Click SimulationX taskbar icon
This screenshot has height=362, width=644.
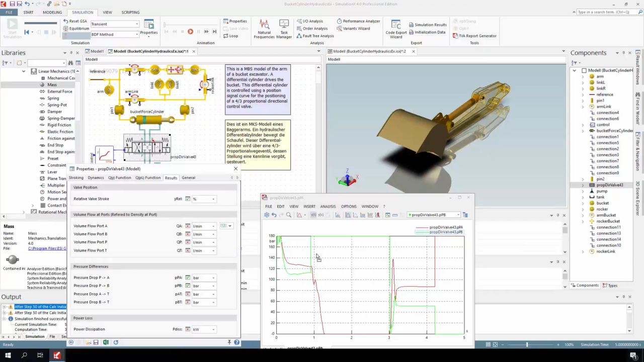coord(57,355)
